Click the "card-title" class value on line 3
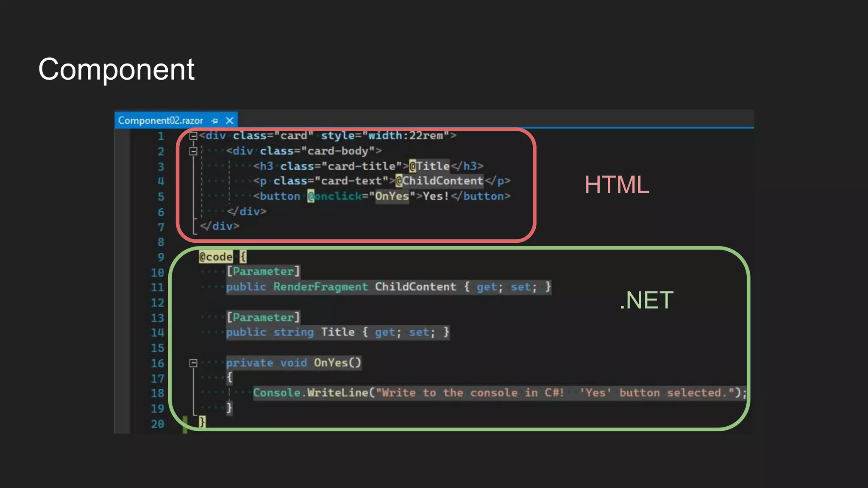This screenshot has width=868, height=488. click(362, 166)
